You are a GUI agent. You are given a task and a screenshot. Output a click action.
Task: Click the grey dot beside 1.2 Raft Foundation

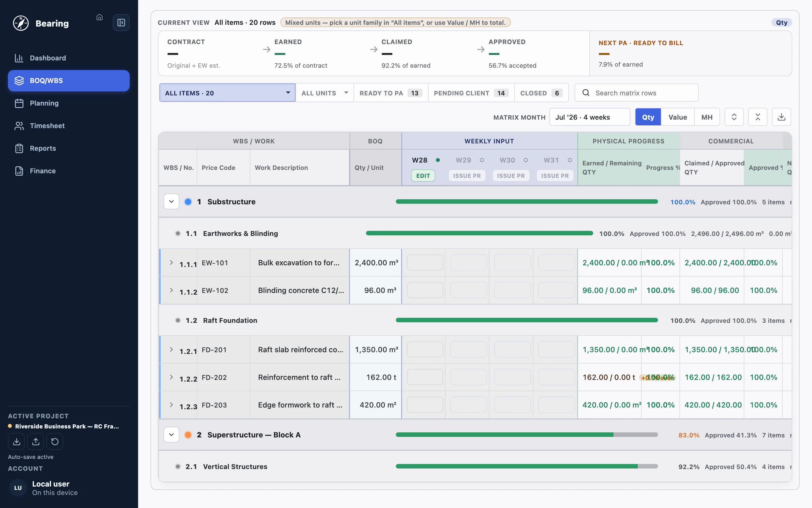(178, 320)
